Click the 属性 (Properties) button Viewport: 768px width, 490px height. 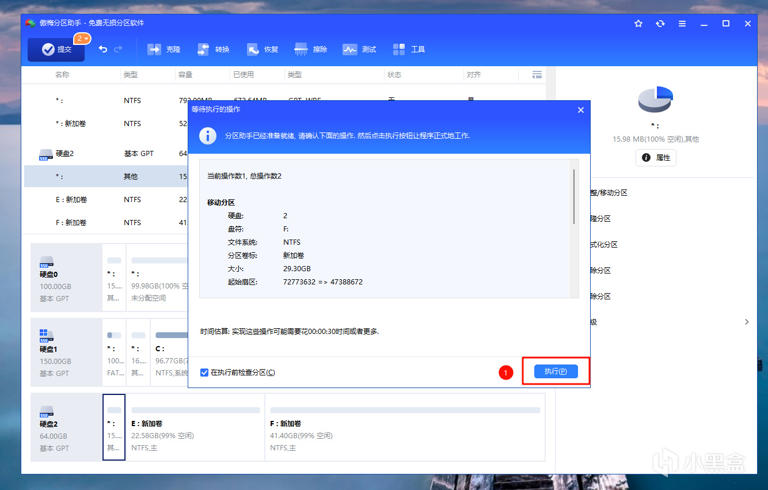tap(656, 157)
